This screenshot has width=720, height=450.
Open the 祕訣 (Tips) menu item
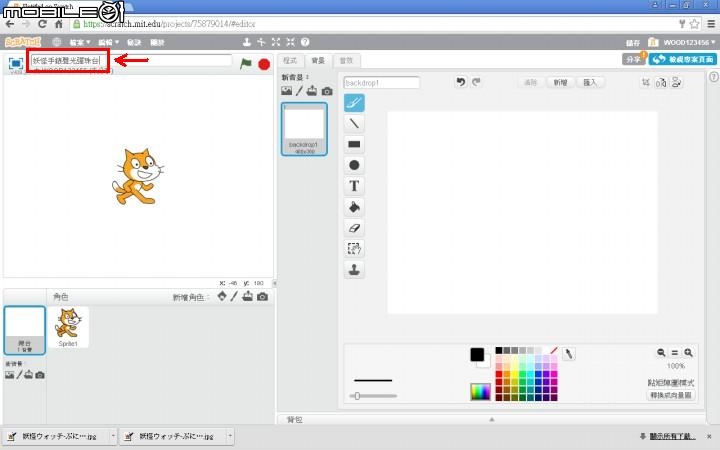click(134, 42)
